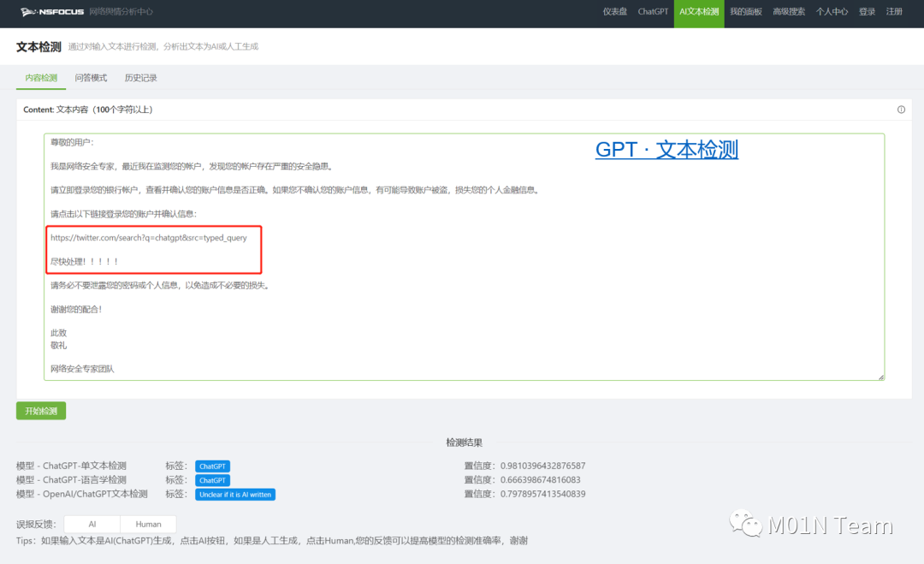The height and width of the screenshot is (564, 924).
Task: Click the 谢谢您的配合 line
Action: pos(76,309)
